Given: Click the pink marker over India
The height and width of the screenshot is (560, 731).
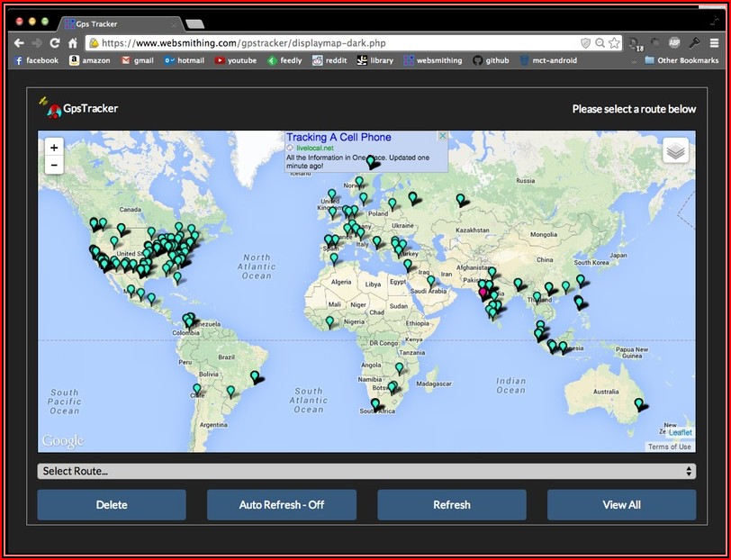Looking at the screenshot, I should tap(483, 291).
